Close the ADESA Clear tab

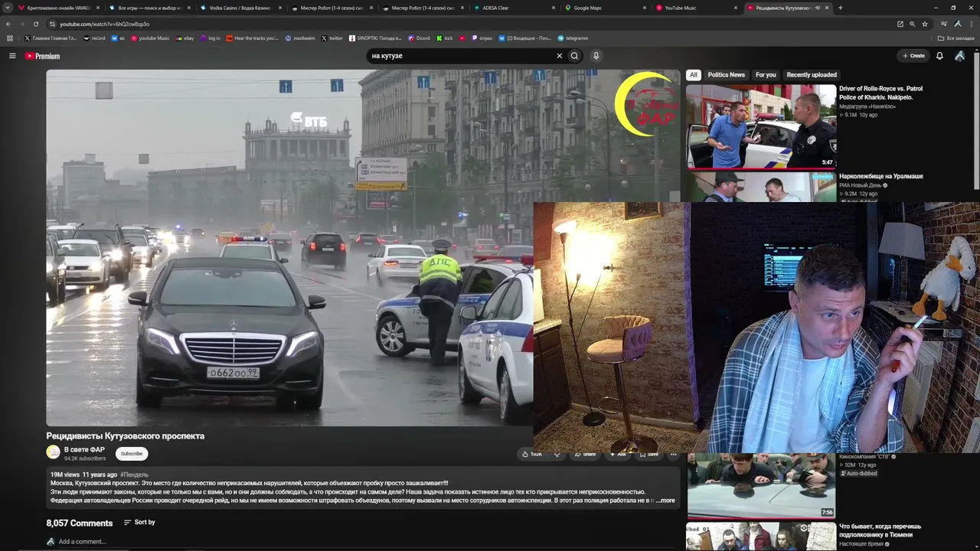pos(554,8)
